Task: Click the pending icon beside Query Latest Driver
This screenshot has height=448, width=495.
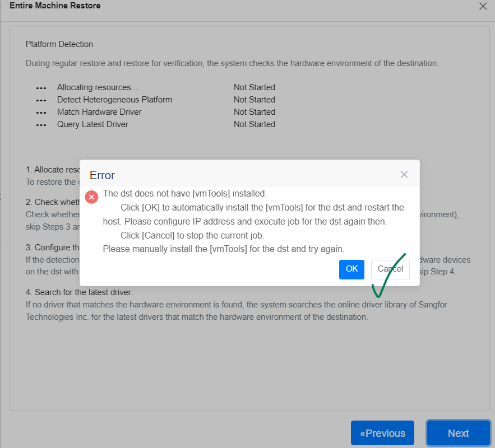Action: click(x=41, y=124)
